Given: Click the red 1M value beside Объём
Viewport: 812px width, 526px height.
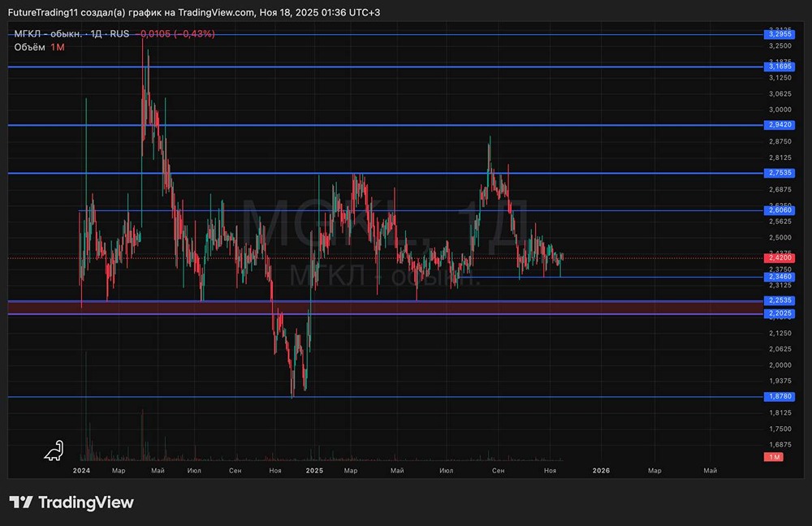Looking at the screenshot, I should (x=58, y=47).
